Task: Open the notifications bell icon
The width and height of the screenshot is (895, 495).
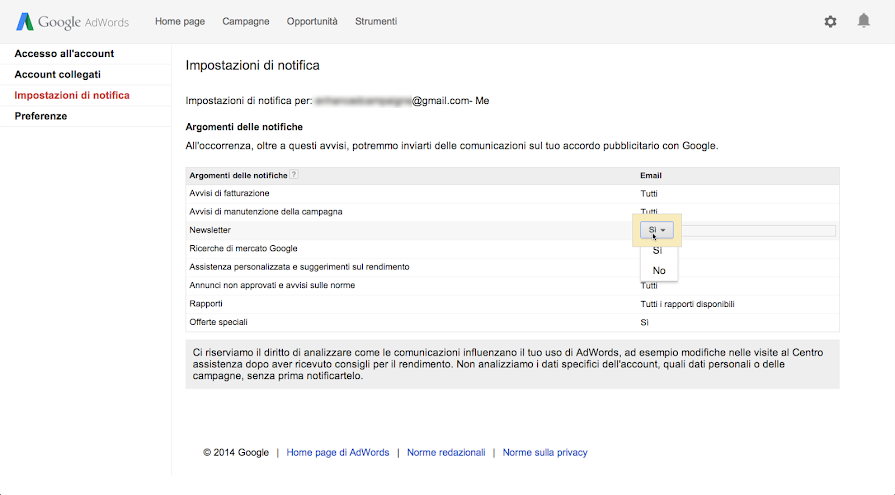Action: (x=864, y=21)
